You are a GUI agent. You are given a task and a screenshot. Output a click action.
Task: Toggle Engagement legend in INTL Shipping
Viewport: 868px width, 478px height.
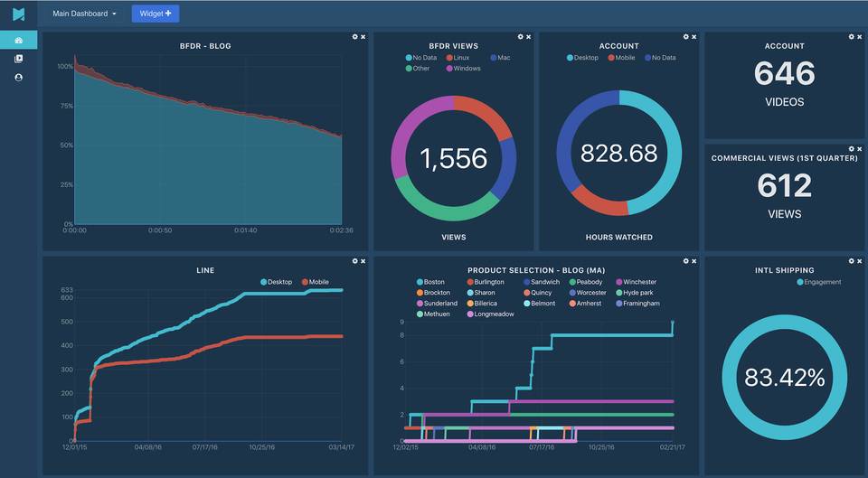(x=819, y=282)
